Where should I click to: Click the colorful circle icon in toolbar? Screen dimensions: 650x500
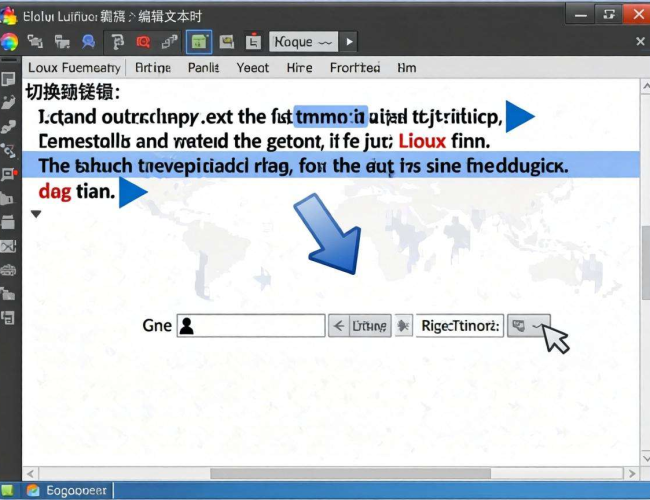pos(10,42)
